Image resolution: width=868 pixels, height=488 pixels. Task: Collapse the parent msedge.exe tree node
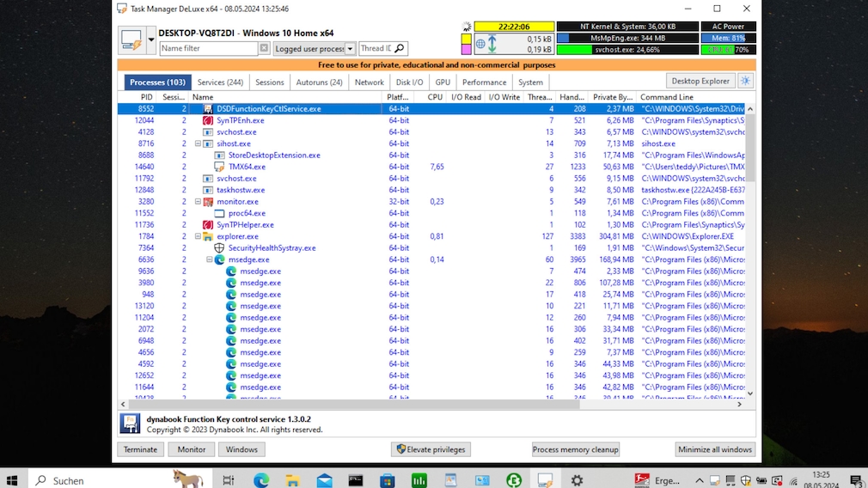[209, 260]
